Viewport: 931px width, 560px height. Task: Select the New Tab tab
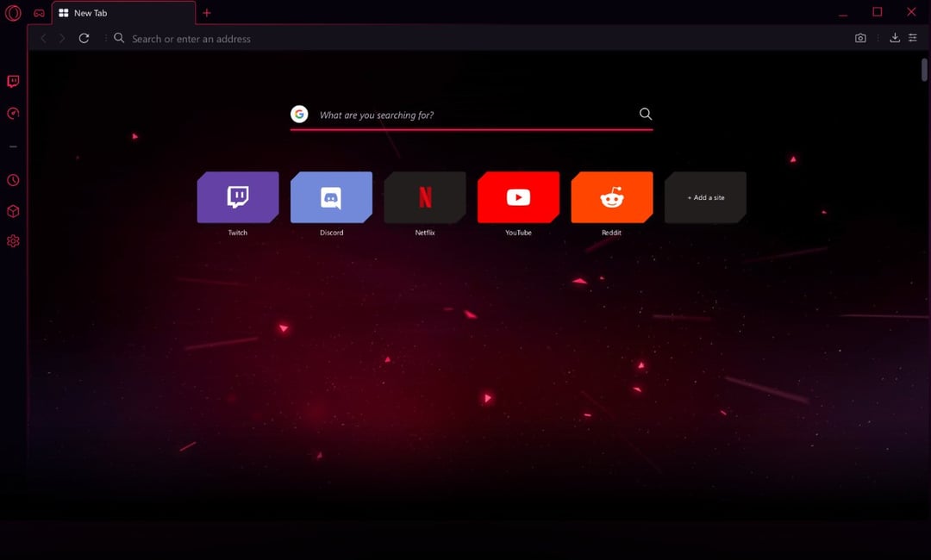(x=121, y=13)
